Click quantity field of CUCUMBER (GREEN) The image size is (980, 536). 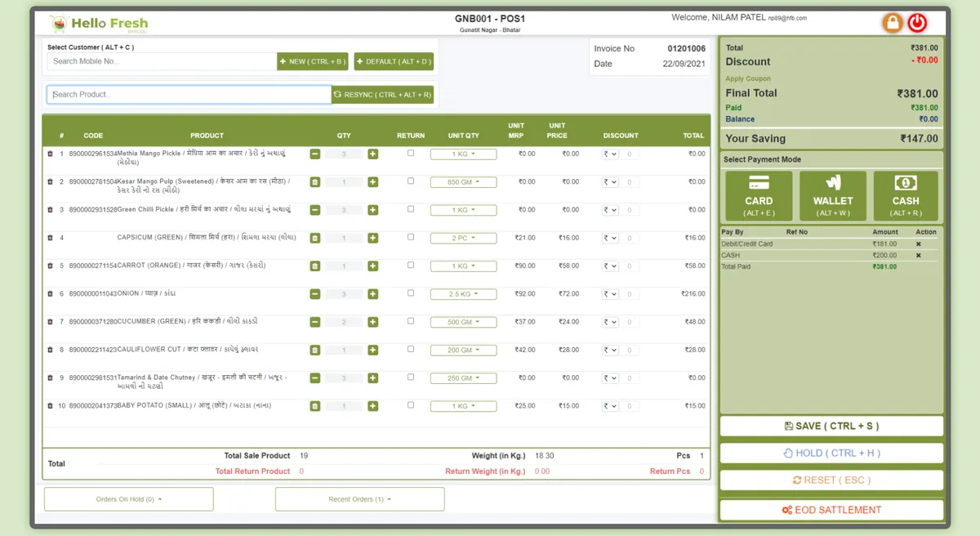[x=344, y=322]
